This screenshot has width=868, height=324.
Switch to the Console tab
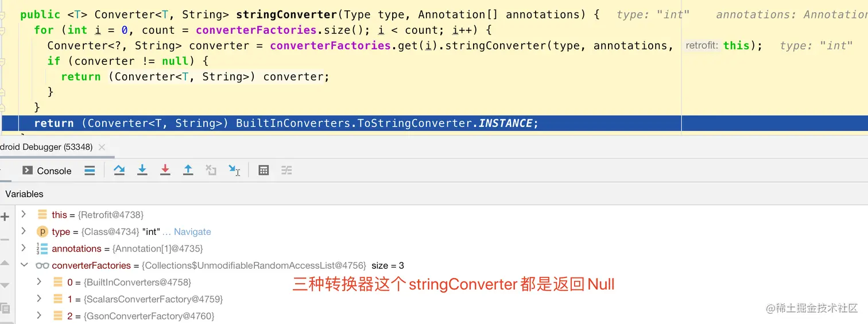click(47, 171)
